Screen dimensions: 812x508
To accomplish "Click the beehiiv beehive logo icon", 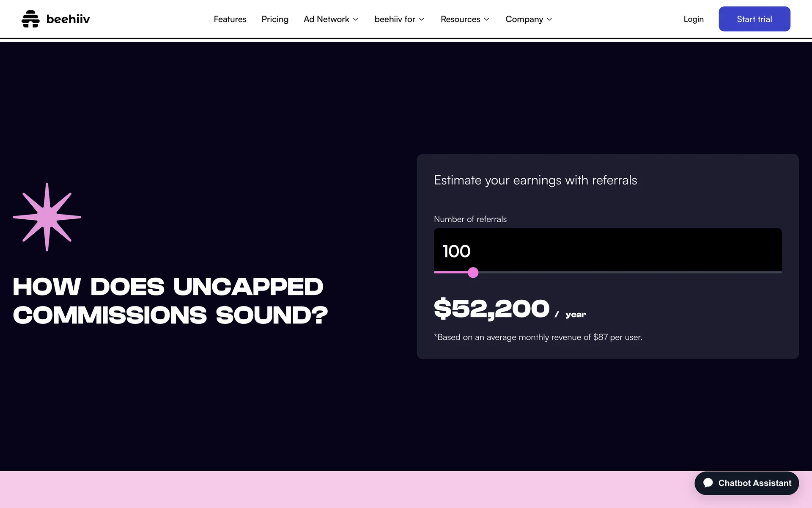I will [x=30, y=19].
